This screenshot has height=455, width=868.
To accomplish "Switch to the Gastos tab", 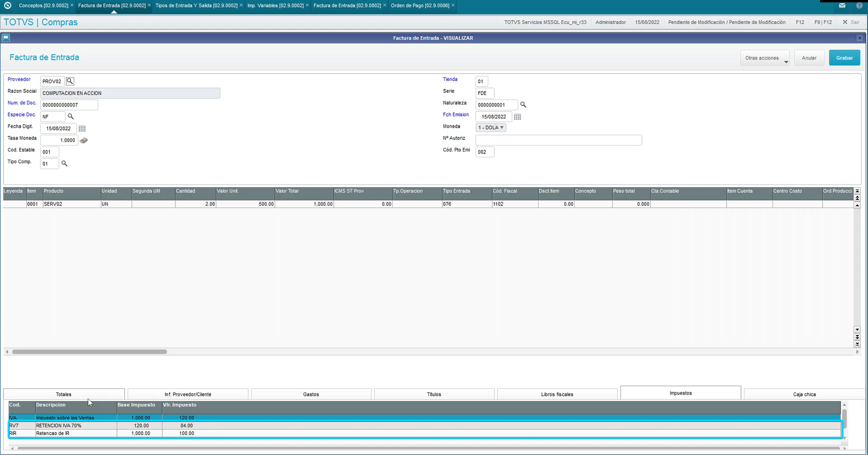I will (x=311, y=394).
